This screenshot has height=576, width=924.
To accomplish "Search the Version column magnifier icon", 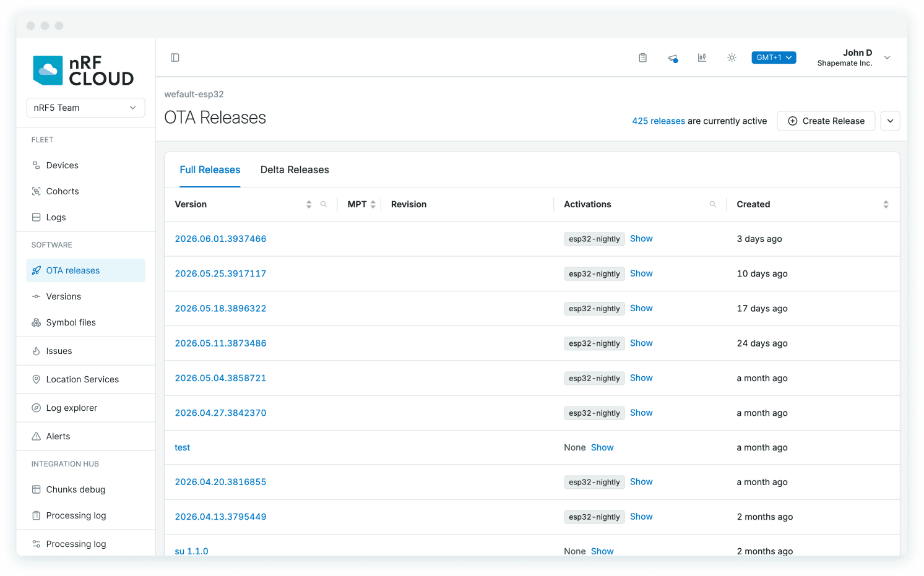I will (324, 204).
